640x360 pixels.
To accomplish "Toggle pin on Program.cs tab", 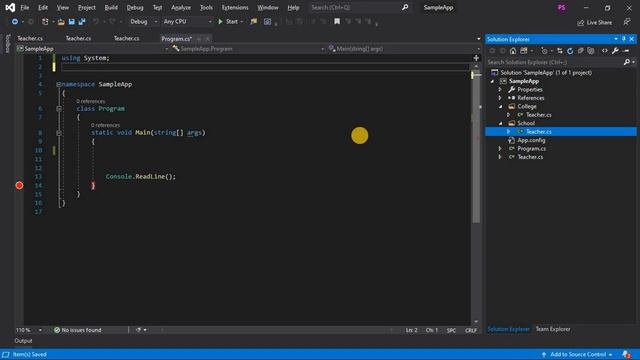I will pos(199,39).
